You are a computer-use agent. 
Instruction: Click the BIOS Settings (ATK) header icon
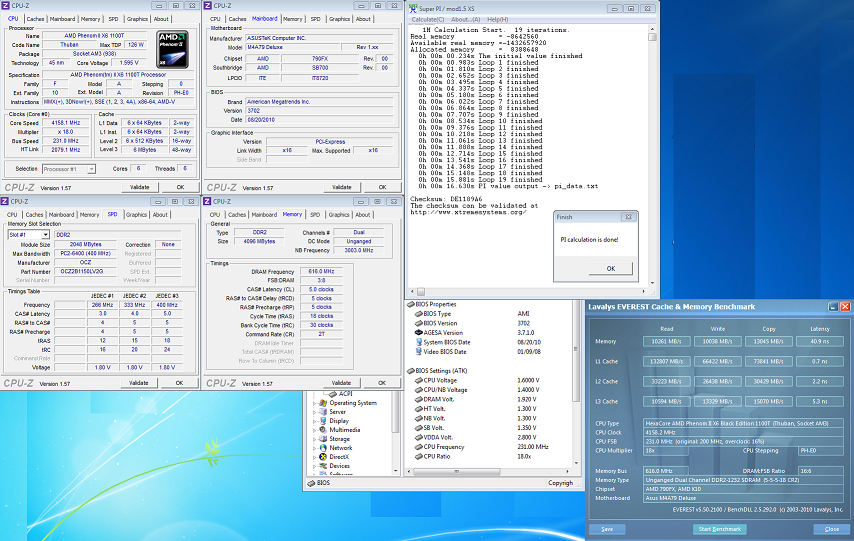(x=411, y=370)
